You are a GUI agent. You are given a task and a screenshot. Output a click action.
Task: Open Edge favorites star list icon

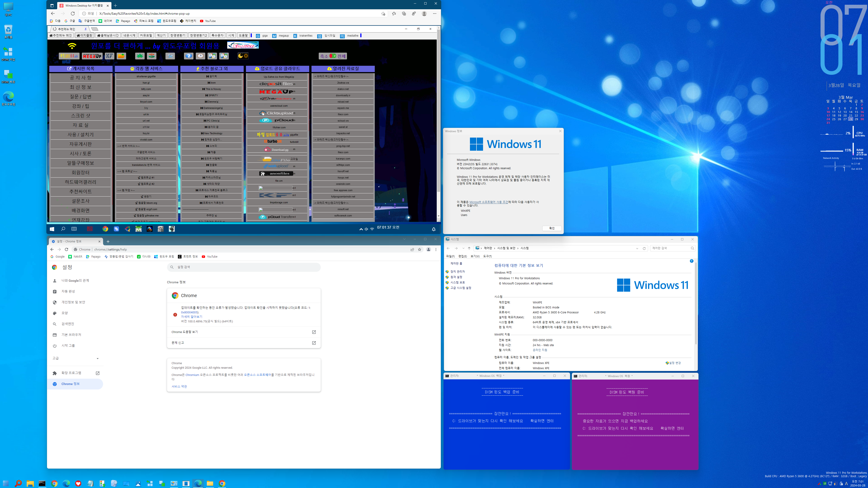(394, 14)
